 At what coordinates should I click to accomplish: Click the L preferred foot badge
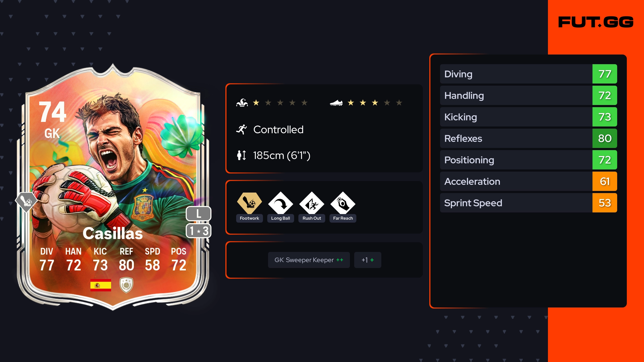pos(199,214)
